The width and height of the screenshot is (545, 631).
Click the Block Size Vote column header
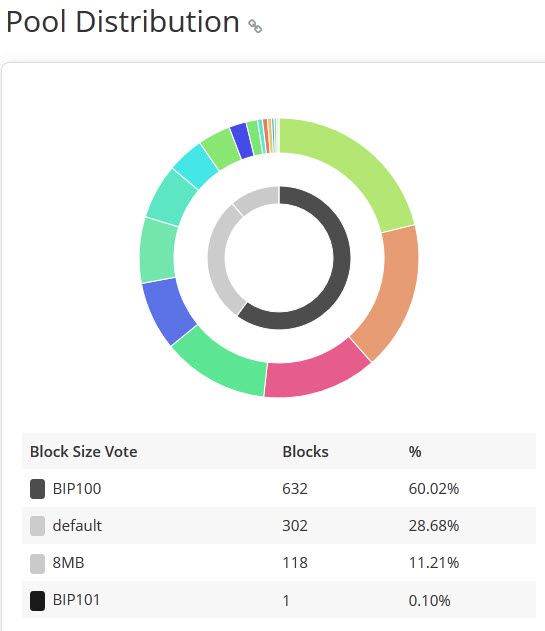point(84,452)
